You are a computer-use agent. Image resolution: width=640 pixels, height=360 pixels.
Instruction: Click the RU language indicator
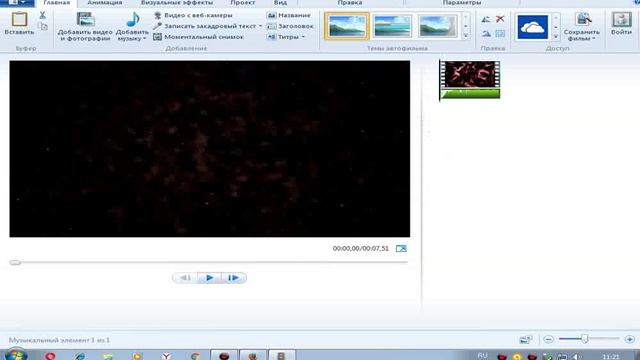482,356
